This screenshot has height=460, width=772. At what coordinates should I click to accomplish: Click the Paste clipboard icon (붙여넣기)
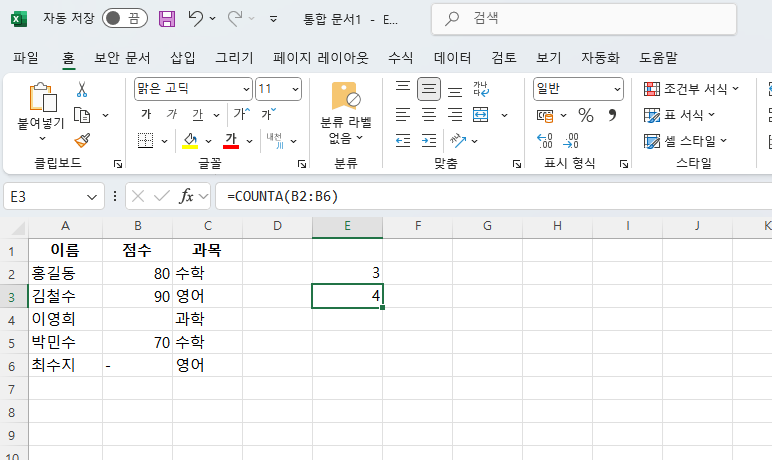(42, 97)
